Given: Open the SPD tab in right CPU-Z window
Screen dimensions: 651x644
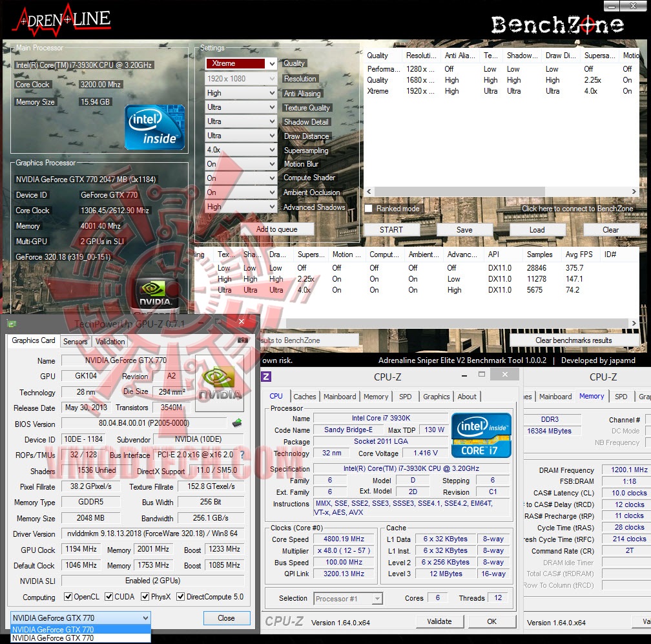Looking at the screenshot, I should point(621,397).
